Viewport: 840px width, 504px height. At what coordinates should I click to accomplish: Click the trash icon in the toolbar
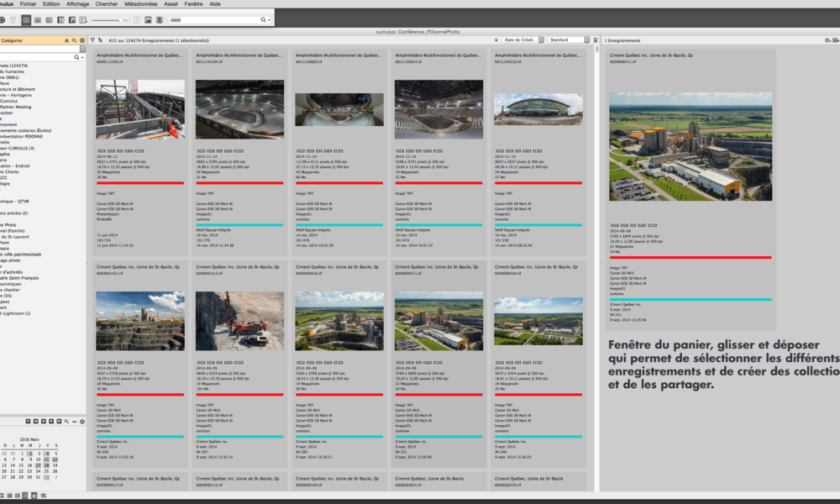click(x=13, y=20)
